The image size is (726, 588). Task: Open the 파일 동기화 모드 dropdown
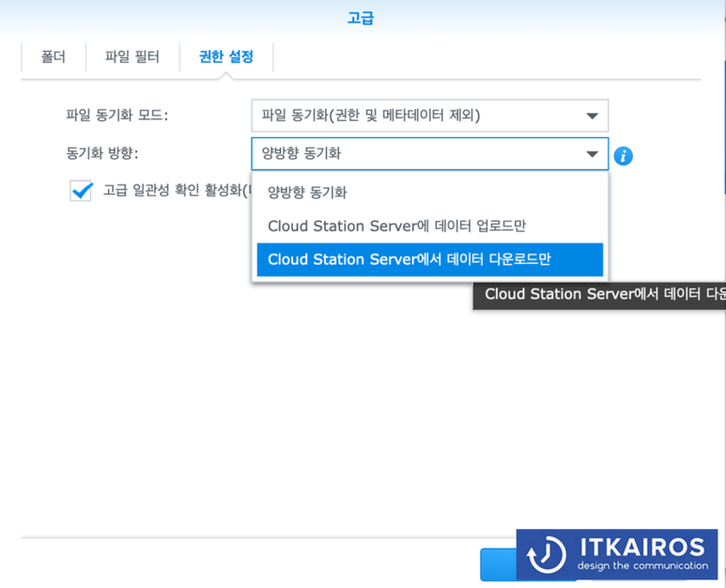[429, 116]
